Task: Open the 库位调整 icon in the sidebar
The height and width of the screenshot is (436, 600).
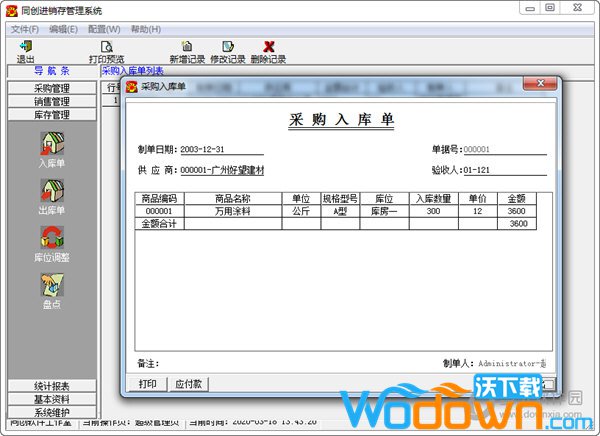Action: coord(52,237)
